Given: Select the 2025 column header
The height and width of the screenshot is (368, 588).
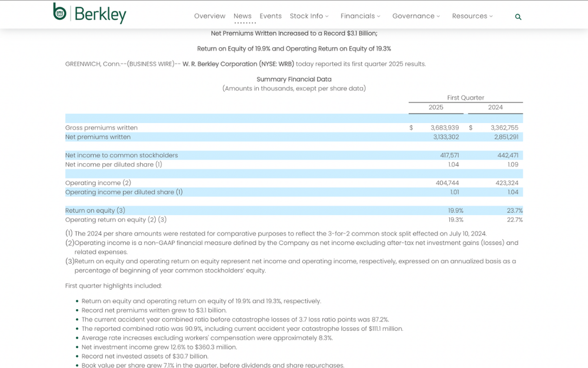Looking at the screenshot, I should tap(436, 107).
